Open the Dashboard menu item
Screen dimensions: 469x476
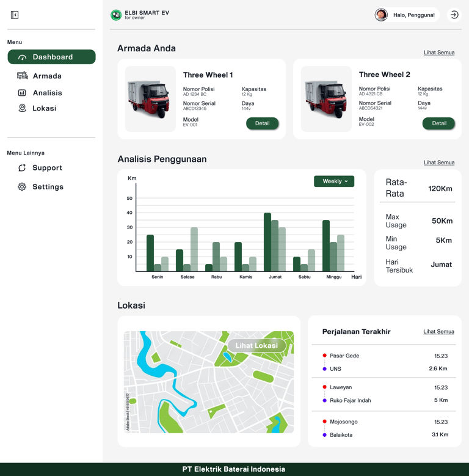[x=51, y=57]
